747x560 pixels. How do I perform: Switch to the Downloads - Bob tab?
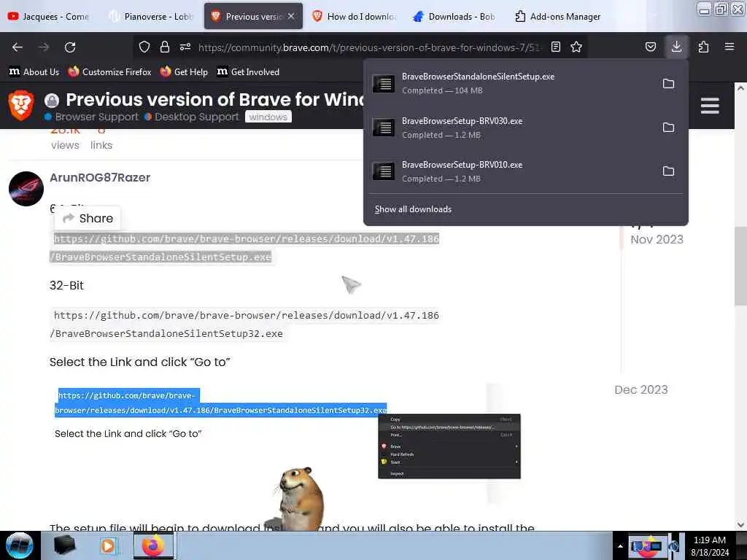455,16
